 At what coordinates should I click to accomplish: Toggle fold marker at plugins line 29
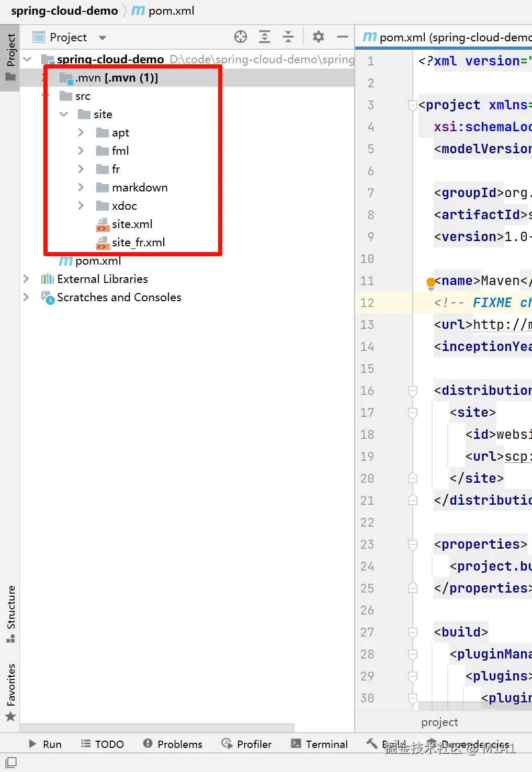pos(412,676)
